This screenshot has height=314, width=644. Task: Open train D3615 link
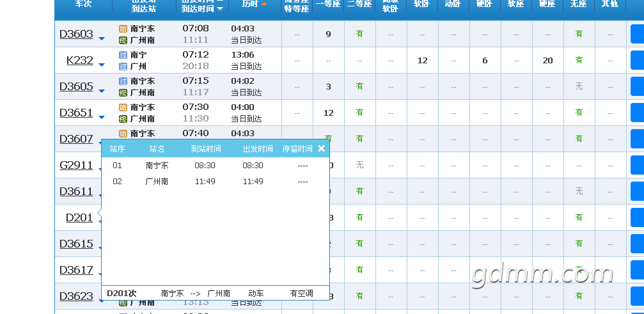(x=76, y=244)
